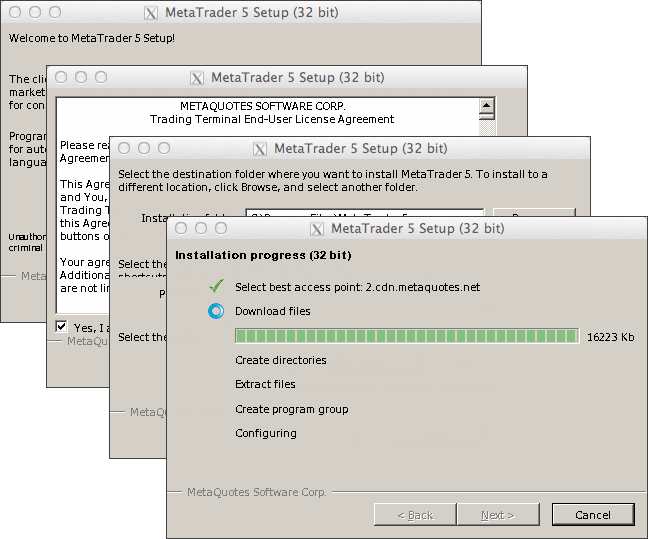Click 'MetaQuotes Software Corp.' label in progress window

257,492
